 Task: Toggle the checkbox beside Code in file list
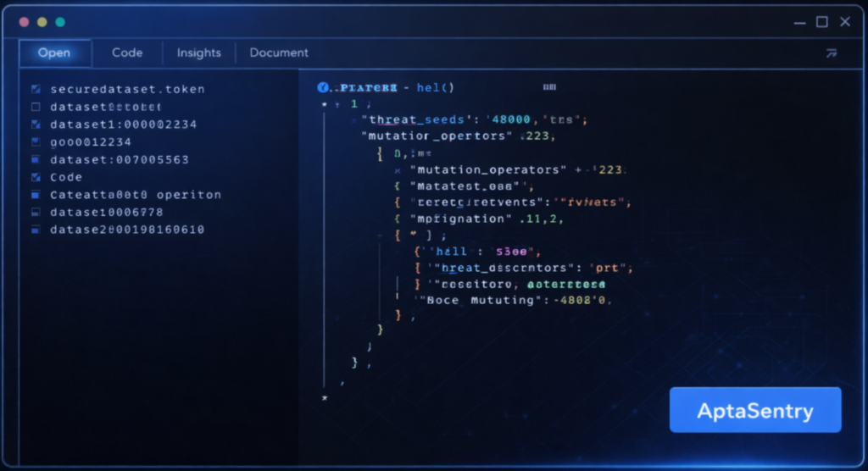point(36,177)
